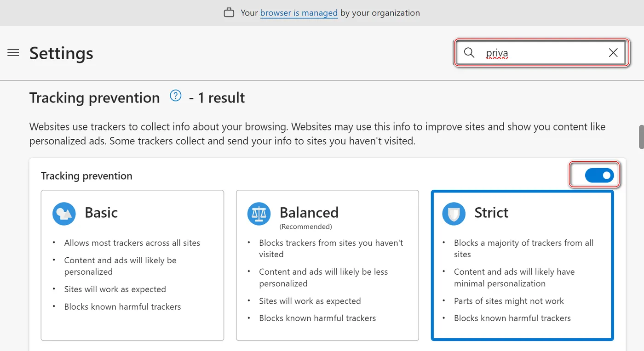Click the Basic level icon
644x351 pixels.
pyautogui.click(x=64, y=214)
